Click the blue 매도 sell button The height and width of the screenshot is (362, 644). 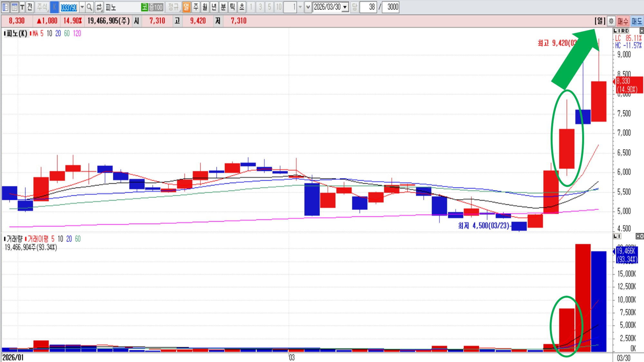(637, 21)
